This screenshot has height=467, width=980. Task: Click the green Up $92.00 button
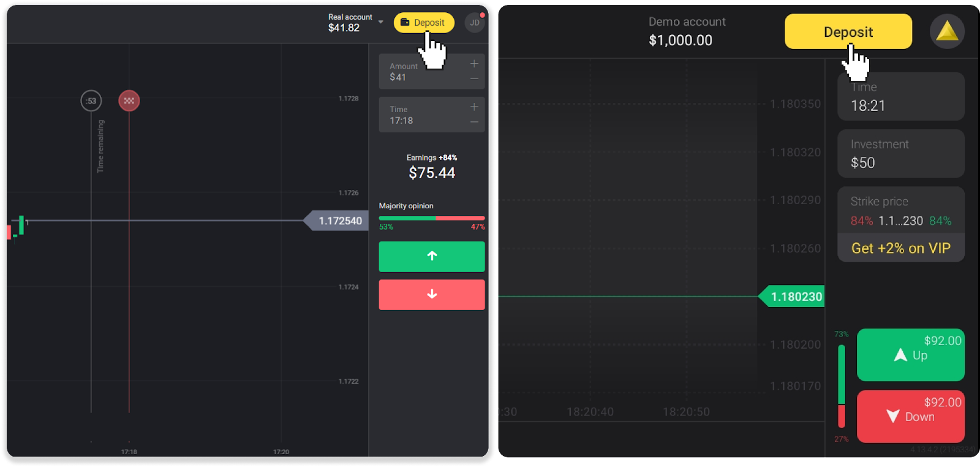[x=910, y=355]
